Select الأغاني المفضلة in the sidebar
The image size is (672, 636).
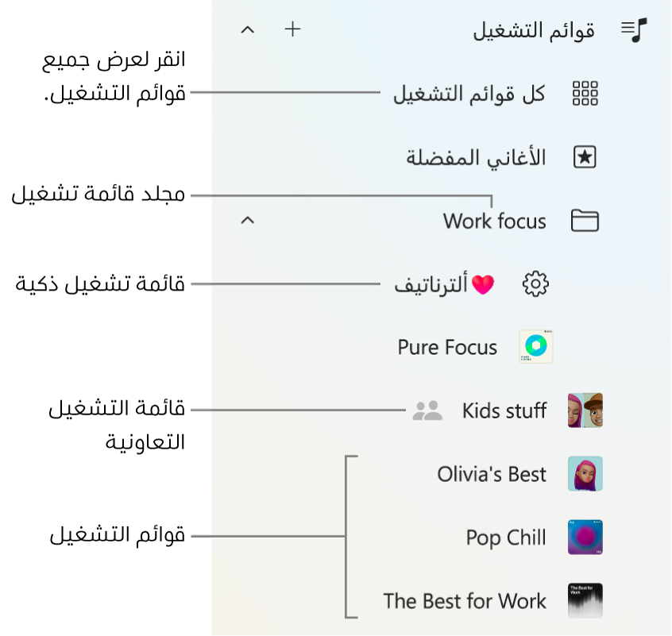pyautogui.click(x=473, y=156)
